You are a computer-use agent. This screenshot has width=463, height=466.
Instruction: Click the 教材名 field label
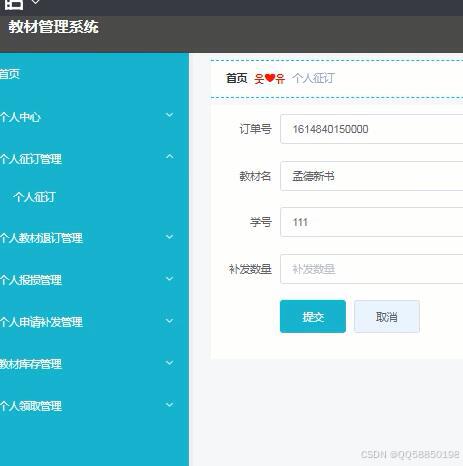[256, 176]
